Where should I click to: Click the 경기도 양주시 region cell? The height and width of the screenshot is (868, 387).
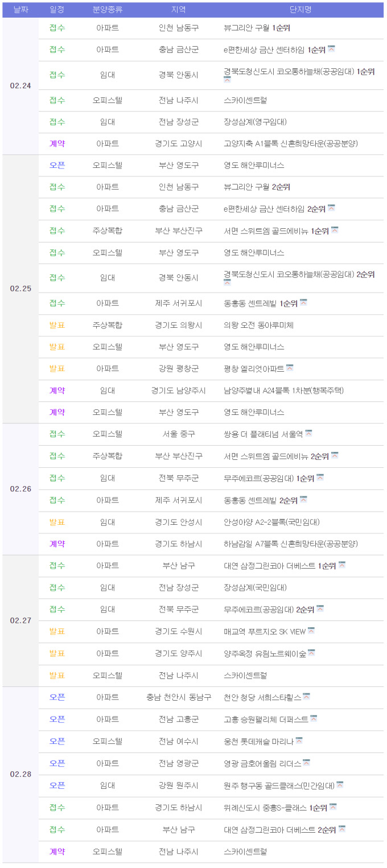click(179, 653)
